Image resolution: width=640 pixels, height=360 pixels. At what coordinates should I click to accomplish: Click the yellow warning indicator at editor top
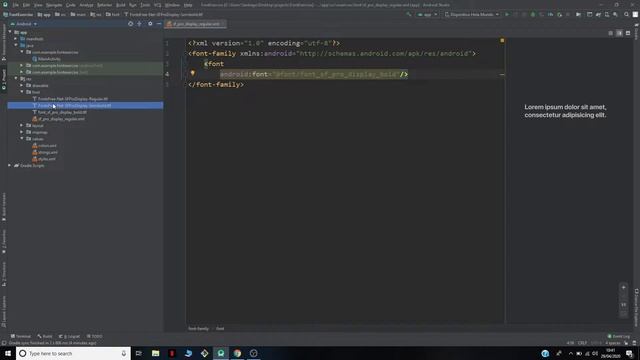coord(502,40)
